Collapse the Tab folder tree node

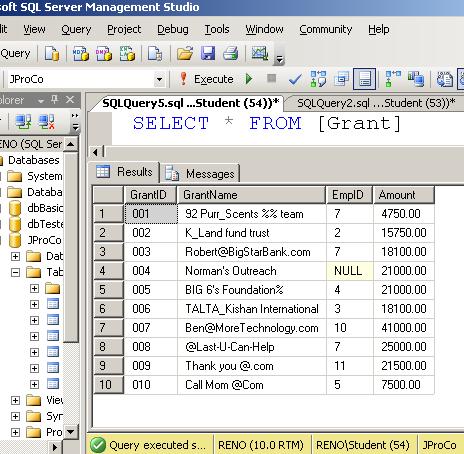[x=15, y=272]
